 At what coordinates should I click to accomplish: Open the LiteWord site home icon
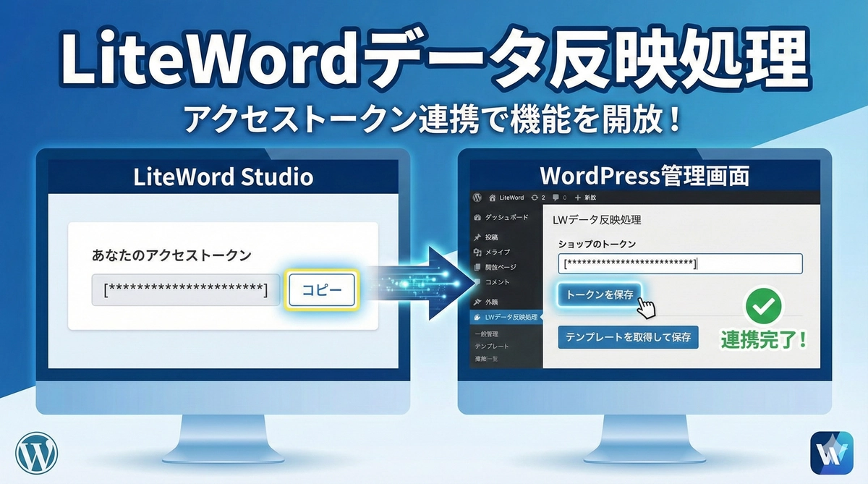tap(493, 198)
